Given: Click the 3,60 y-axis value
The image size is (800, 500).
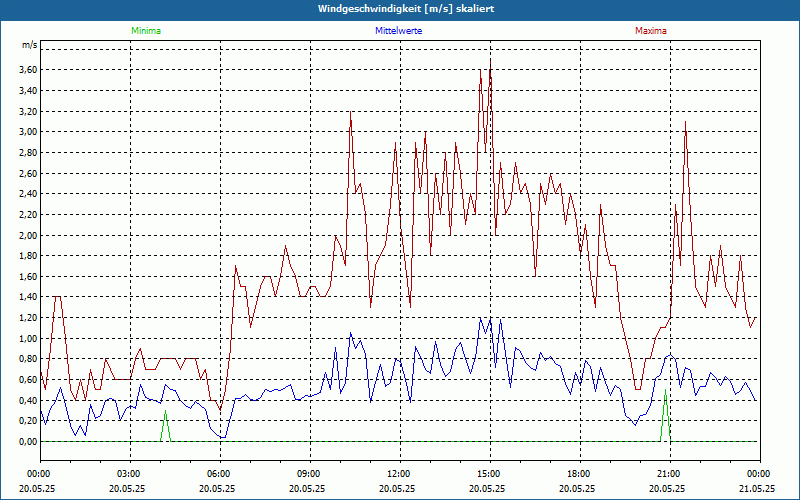Looking at the screenshot, I should click(x=29, y=70).
